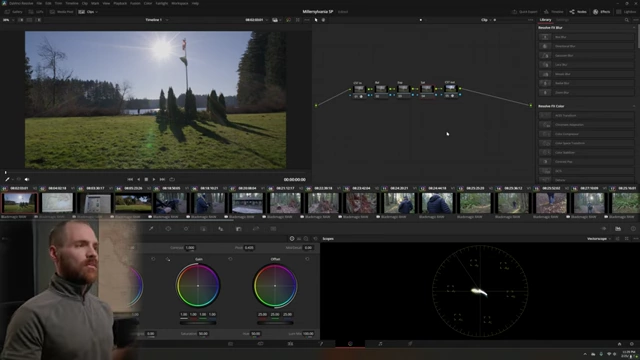Viewport: 640px width, 360px height.
Task: Switch to the Settings tab
Action: (x=562, y=20)
